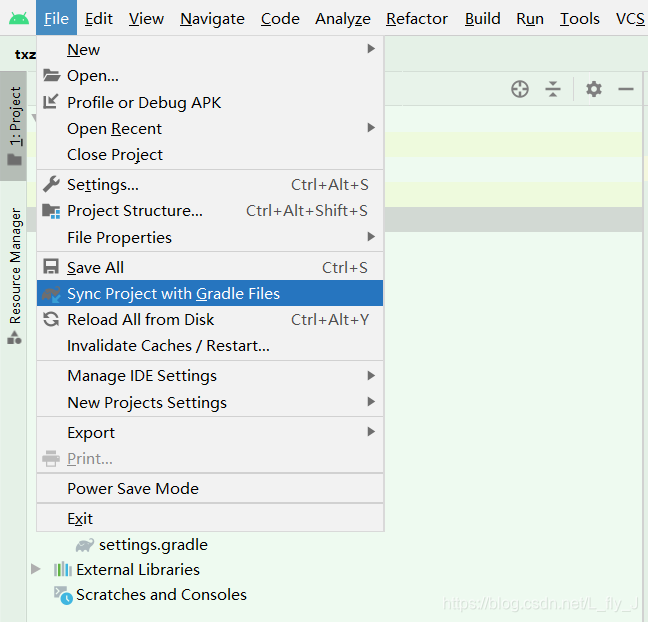
Task: Open the View menu
Action: 146,18
